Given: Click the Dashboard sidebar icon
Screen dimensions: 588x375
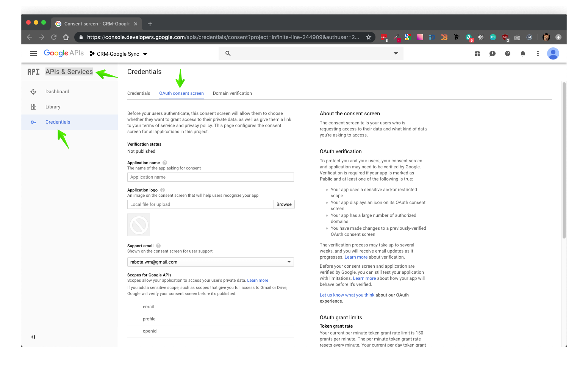Looking at the screenshot, I should click(x=33, y=92).
